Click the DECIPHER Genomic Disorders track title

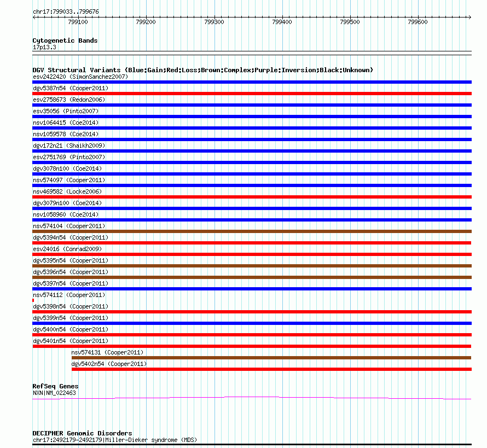[82, 433]
